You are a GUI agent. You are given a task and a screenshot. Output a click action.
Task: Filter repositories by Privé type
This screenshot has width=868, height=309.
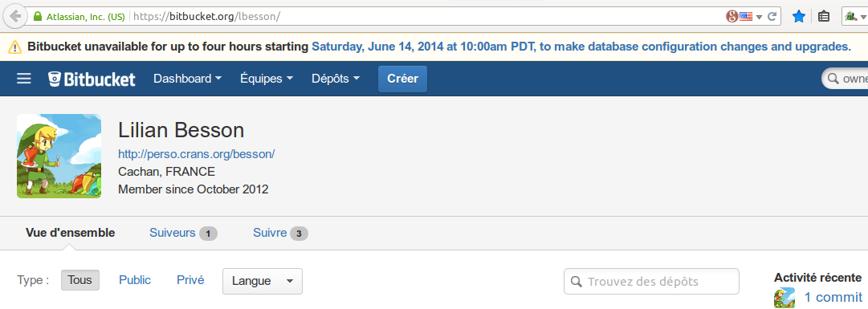[189, 280]
